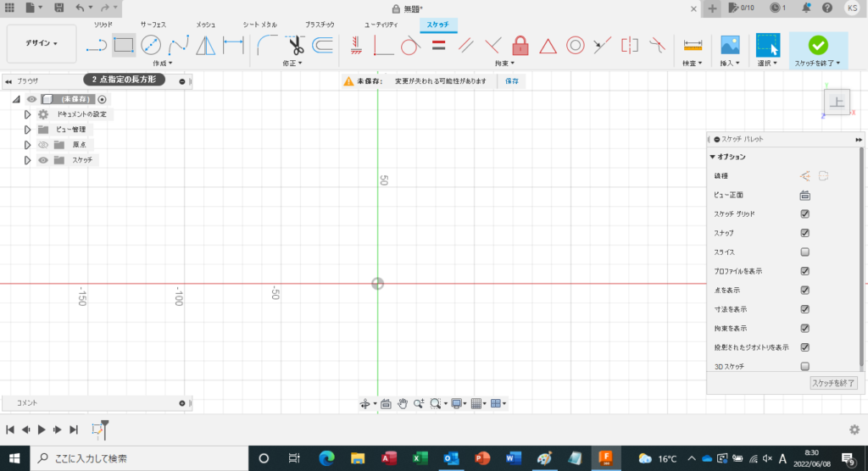Select the Line sketch tool
Viewport: 868px width, 471px height.
tap(97, 46)
